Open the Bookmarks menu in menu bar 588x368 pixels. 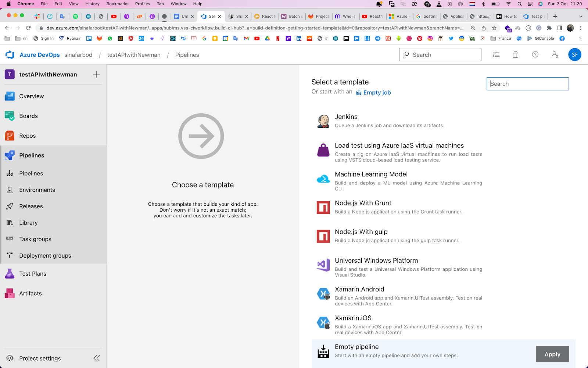[117, 4]
